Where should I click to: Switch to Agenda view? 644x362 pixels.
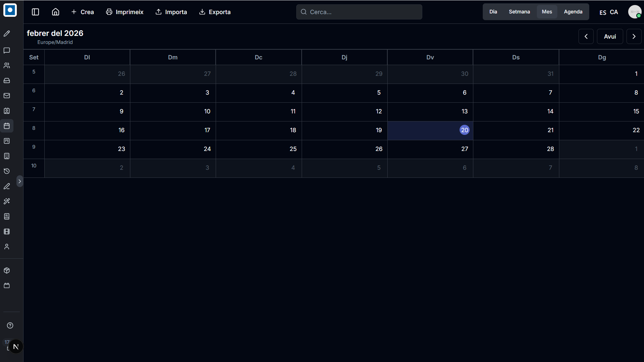point(573,12)
